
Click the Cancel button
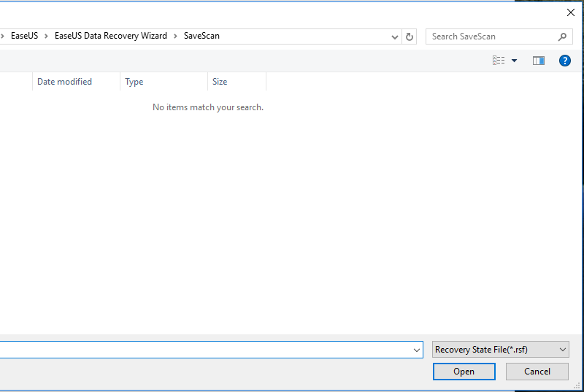[x=537, y=372]
